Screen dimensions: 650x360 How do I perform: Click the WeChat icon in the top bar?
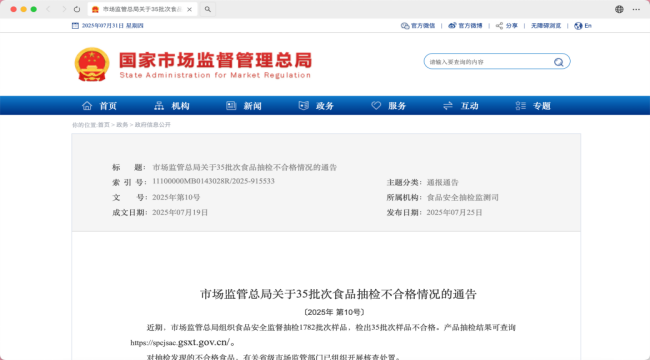(x=405, y=26)
